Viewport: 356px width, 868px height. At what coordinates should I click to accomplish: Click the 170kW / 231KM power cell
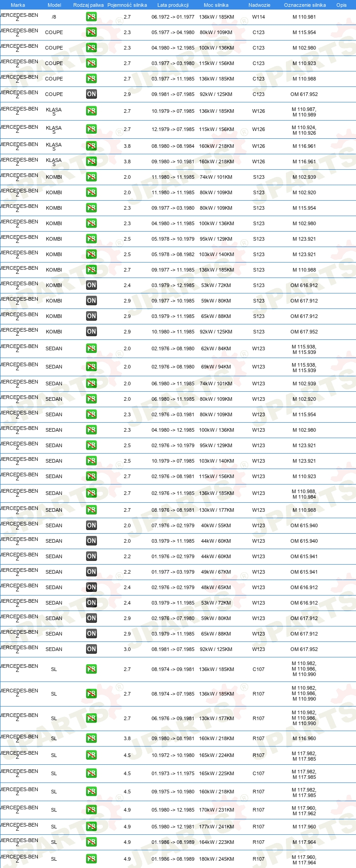[216, 810]
